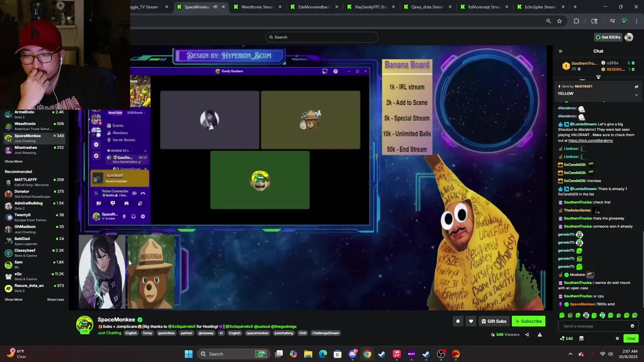
Task: Focus the Kick search box
Action: coord(322,37)
